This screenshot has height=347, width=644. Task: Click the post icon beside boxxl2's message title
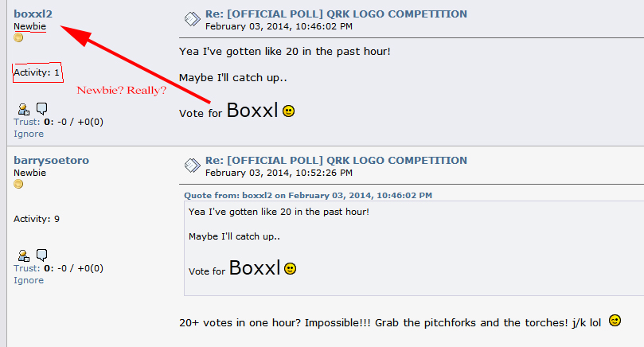click(192, 19)
